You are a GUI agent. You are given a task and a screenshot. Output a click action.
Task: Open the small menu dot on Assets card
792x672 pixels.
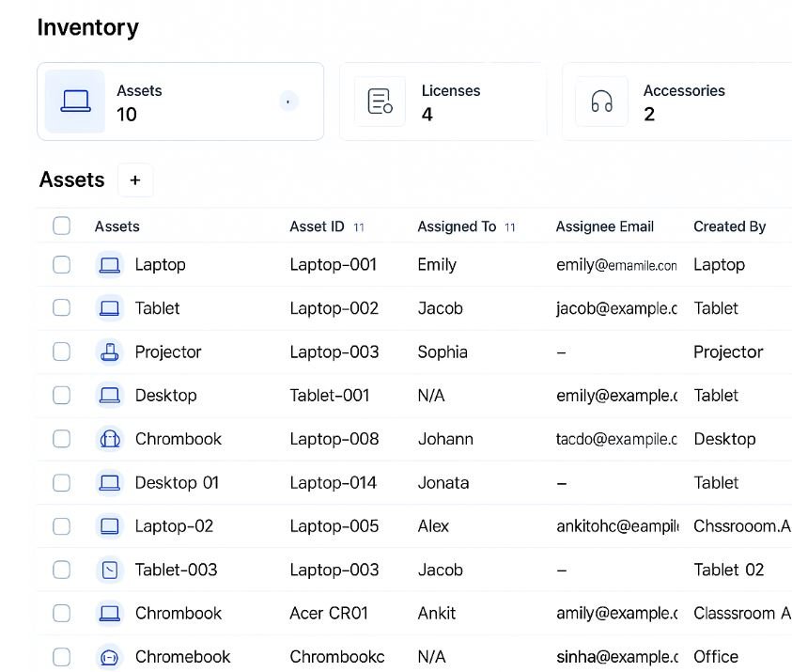pyautogui.click(x=288, y=102)
